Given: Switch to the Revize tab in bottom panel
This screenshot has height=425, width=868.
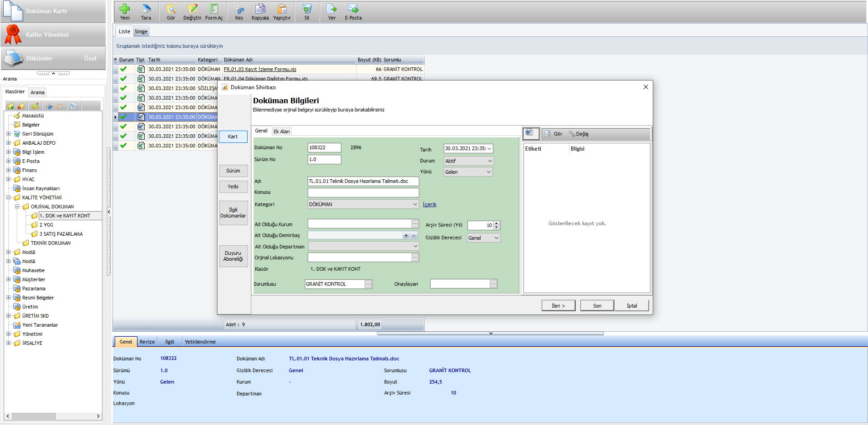Looking at the screenshot, I should point(147,342).
